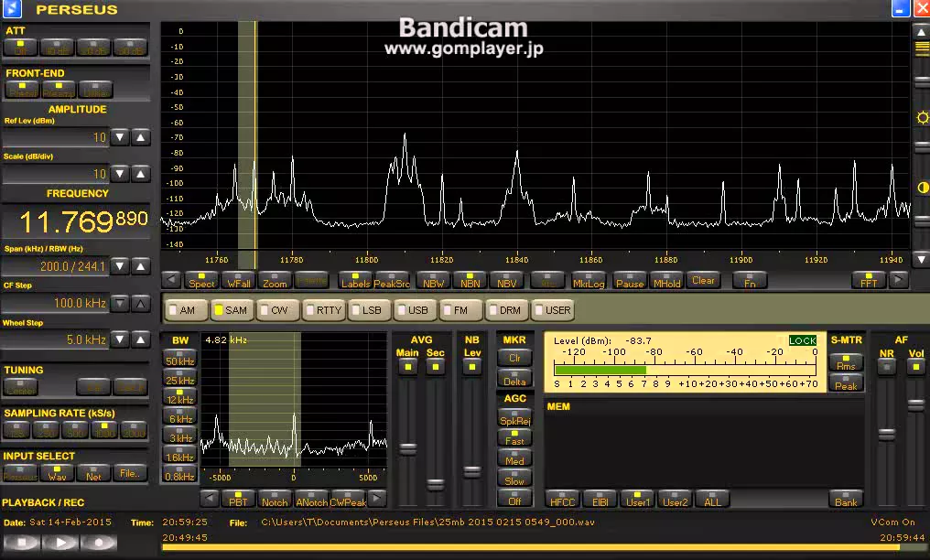Click the contrast half-circle icon beside the spectrum
This screenshot has height=560, width=930.
(923, 188)
